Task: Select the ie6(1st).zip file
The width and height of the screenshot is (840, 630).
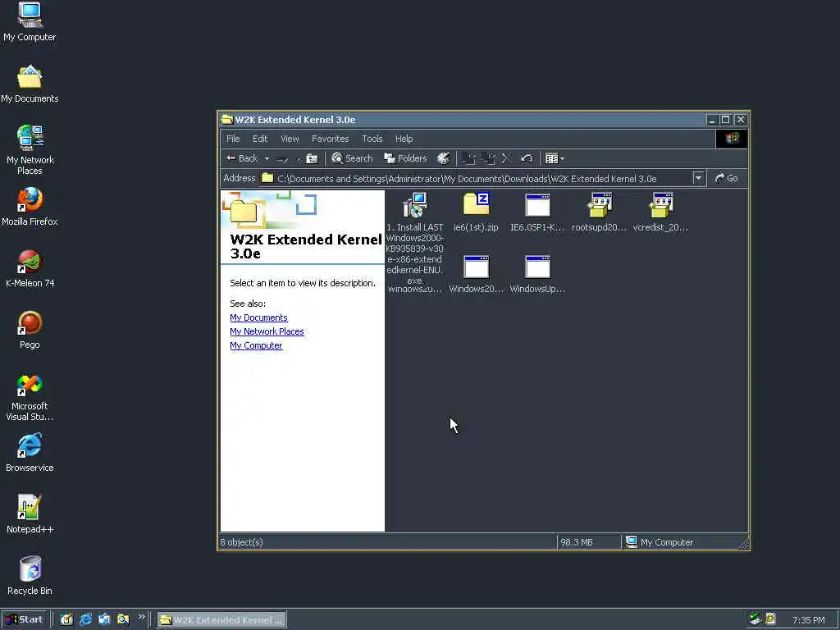Action: [x=476, y=212]
